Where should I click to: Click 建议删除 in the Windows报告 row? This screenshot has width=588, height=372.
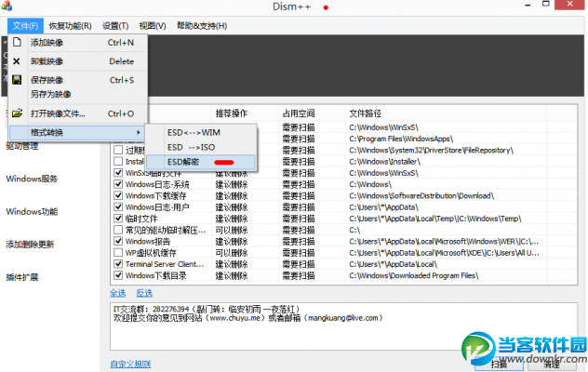[x=232, y=242]
